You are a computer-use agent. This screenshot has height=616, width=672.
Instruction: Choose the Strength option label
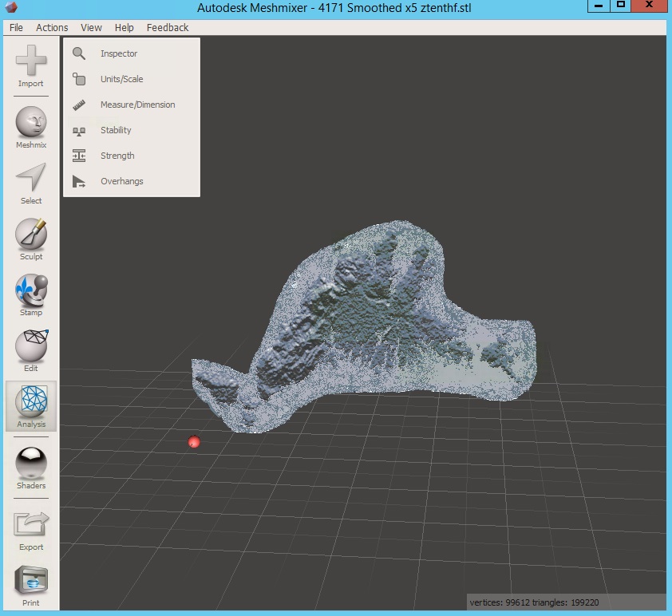tap(117, 156)
